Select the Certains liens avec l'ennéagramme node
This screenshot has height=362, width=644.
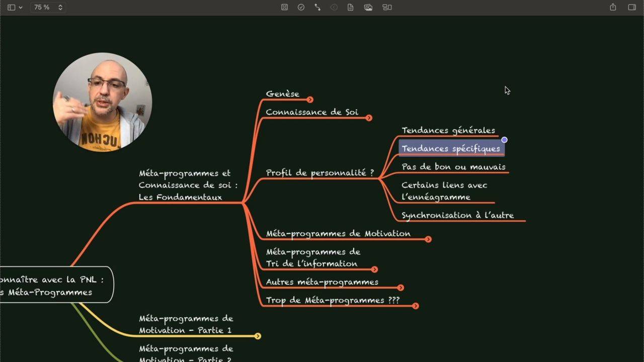[444, 191]
